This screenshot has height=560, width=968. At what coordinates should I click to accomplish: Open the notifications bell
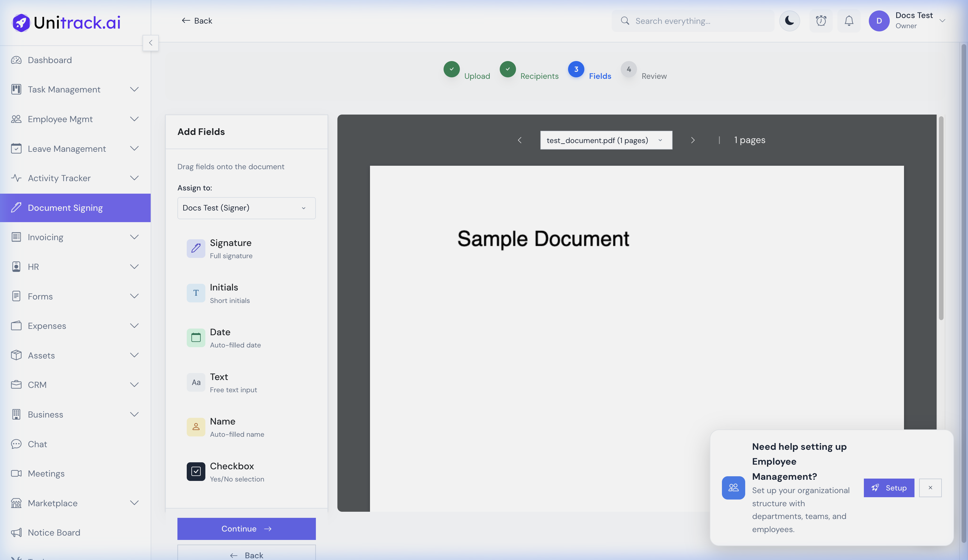(x=848, y=21)
